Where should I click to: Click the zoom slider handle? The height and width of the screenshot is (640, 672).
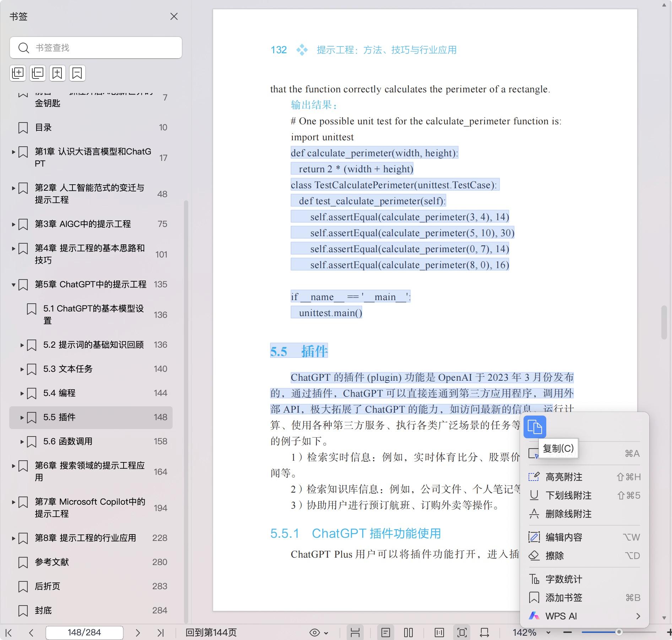[x=619, y=632]
